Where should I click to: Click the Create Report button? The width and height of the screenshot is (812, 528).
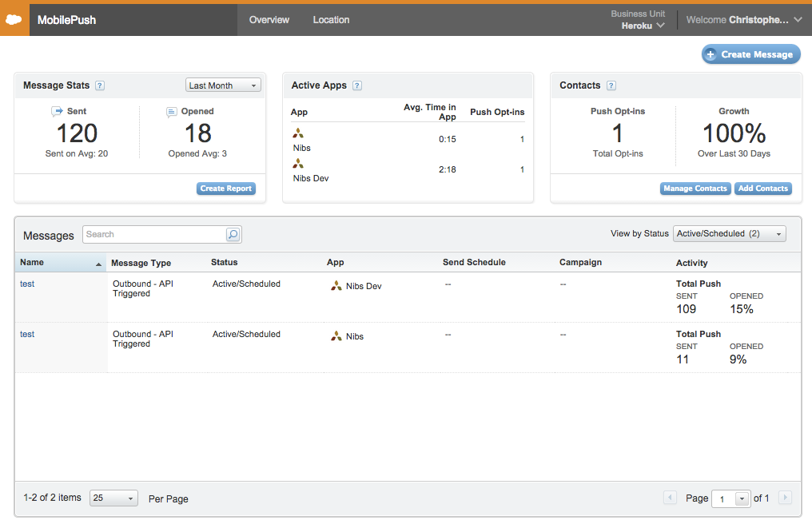pyautogui.click(x=226, y=189)
